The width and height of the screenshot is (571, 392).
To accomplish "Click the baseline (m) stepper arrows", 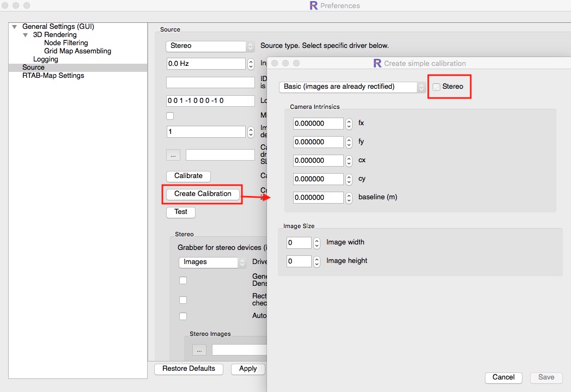I will (x=349, y=198).
